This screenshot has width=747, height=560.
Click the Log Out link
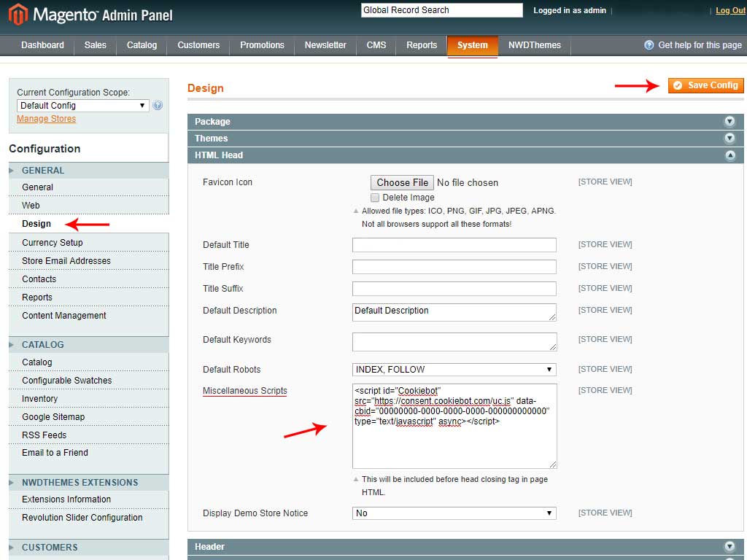point(731,10)
